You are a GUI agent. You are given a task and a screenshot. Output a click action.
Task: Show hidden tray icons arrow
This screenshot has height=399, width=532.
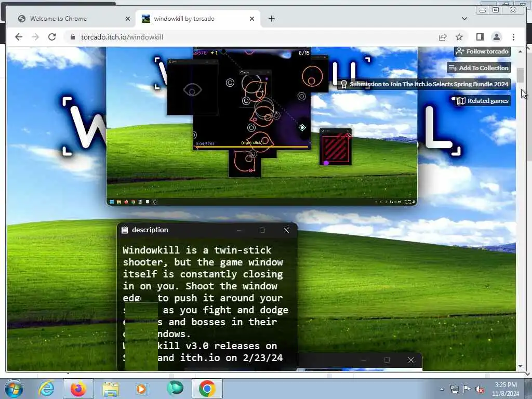coord(442,389)
